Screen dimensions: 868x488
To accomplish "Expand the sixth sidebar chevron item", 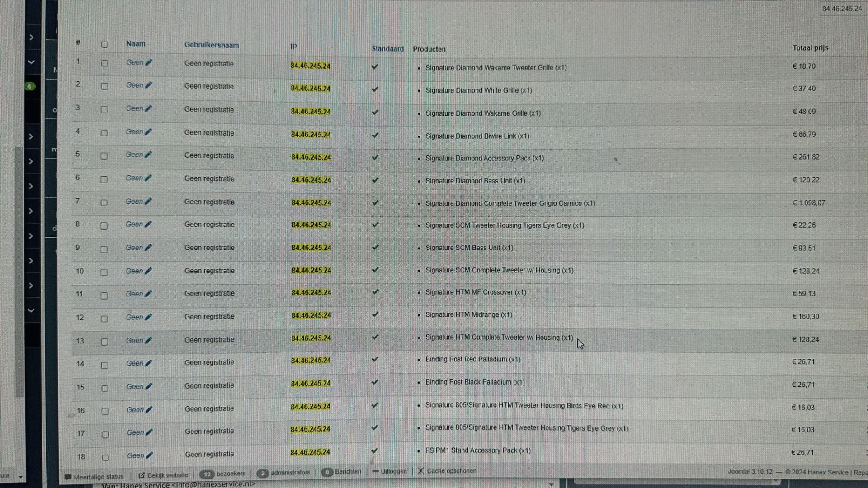I will click(31, 211).
